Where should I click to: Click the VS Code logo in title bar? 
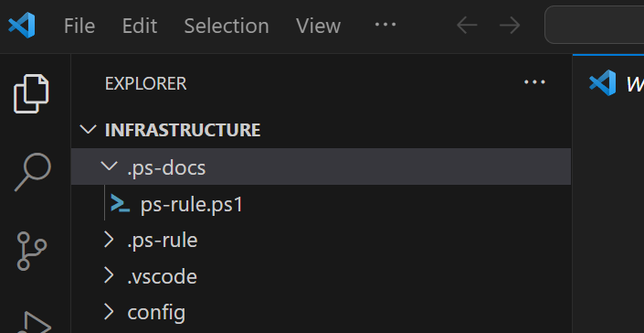pyautogui.click(x=22, y=26)
